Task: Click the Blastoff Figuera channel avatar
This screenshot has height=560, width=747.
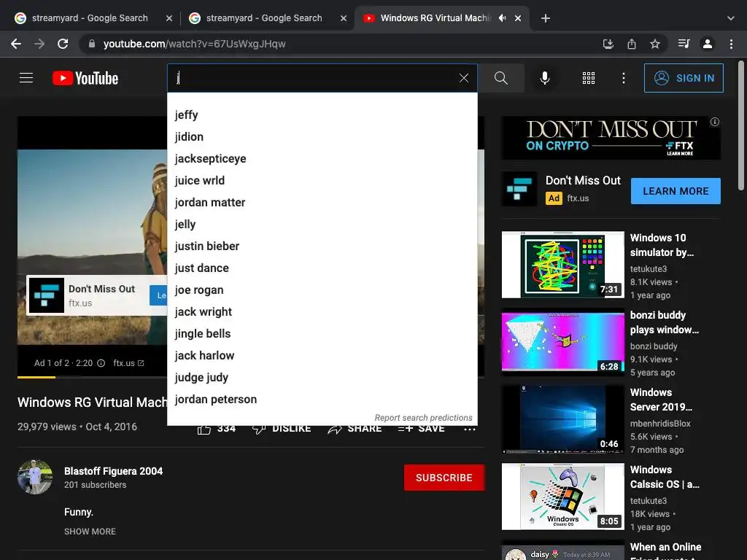Action: pos(35,477)
